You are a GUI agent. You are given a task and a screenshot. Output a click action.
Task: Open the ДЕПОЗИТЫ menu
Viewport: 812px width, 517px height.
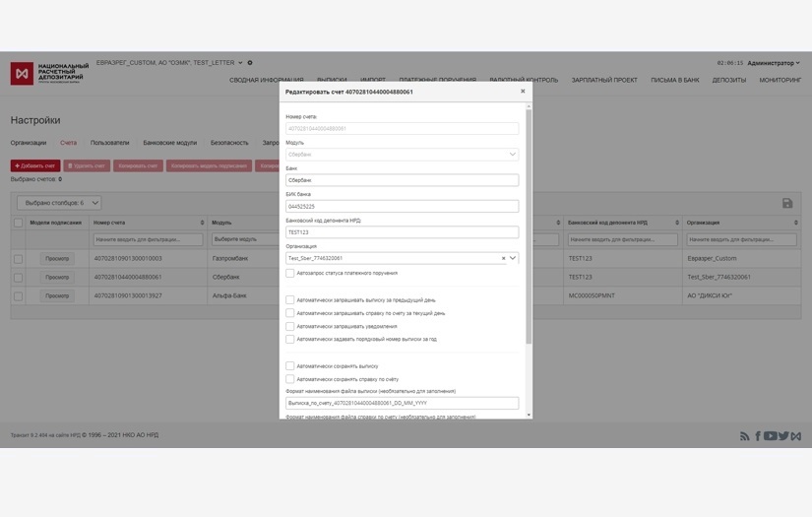click(729, 81)
